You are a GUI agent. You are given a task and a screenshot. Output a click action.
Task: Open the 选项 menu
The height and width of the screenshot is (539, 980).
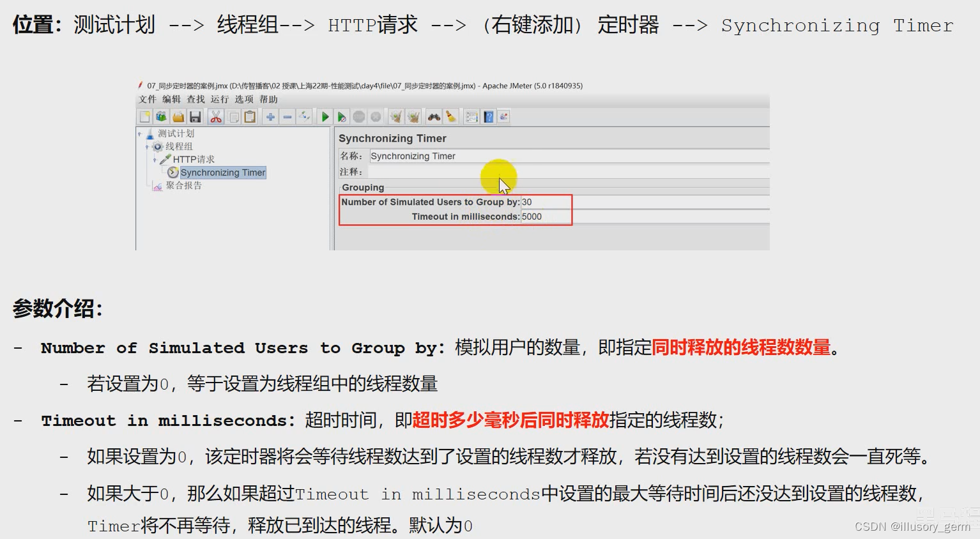click(243, 100)
